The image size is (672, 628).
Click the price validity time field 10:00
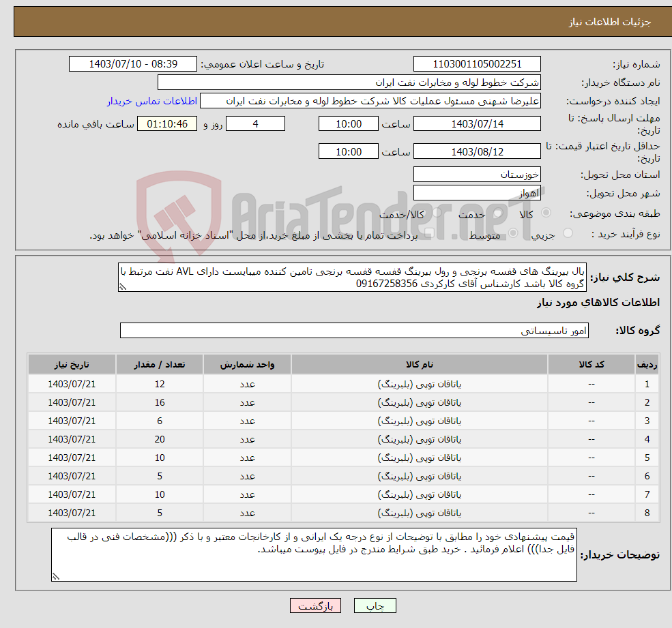pyautogui.click(x=349, y=151)
